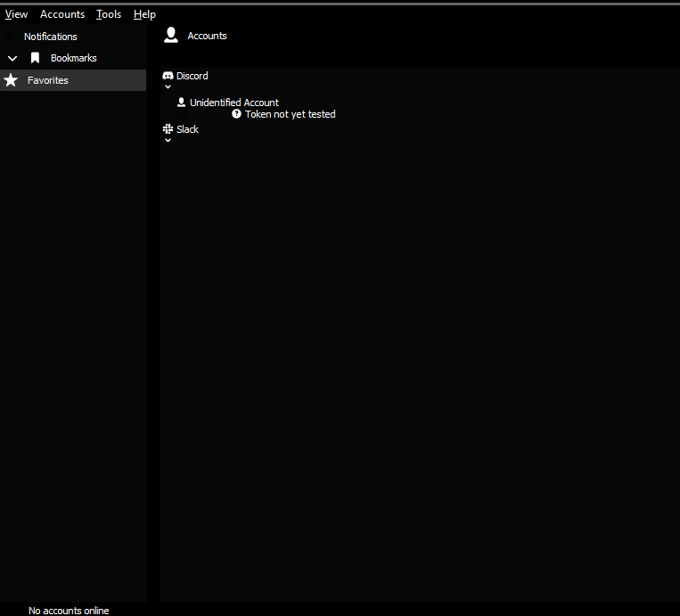
Task: Select the Favorites label in sidebar
Action: coord(48,80)
